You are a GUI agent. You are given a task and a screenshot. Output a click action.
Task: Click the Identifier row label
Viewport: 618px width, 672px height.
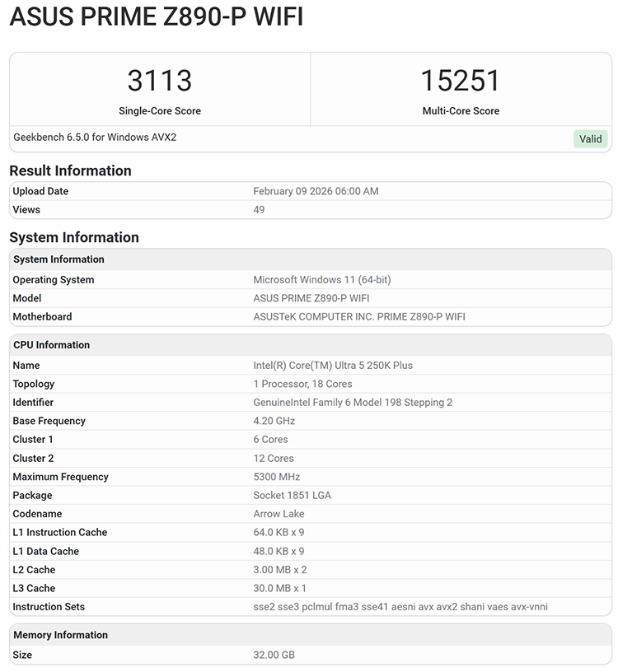[x=33, y=403]
